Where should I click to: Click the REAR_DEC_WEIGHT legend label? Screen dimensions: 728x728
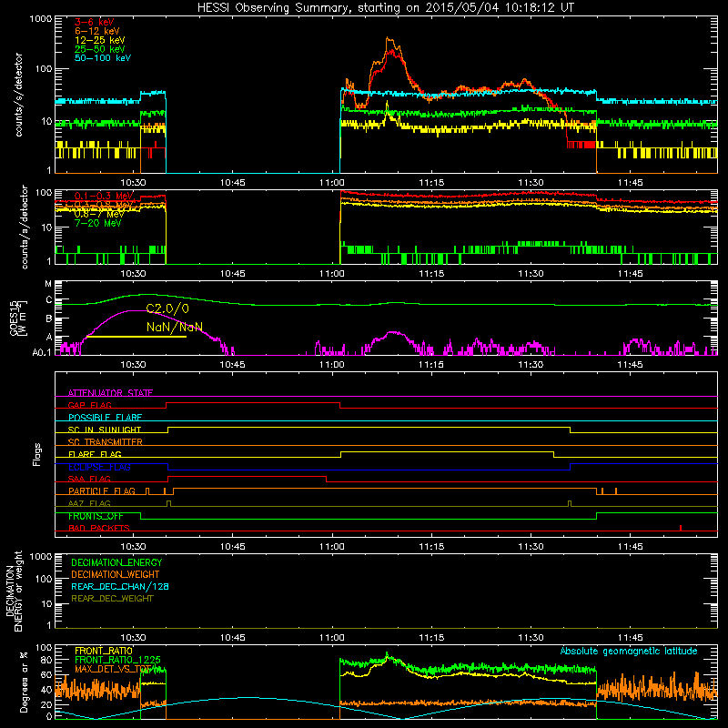coord(112,599)
